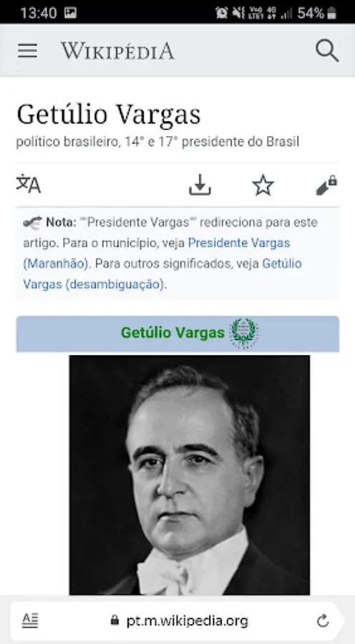Viewport: 355px width, 644px height.
Task: Tap the padlock secure site icon
Action: click(115, 620)
